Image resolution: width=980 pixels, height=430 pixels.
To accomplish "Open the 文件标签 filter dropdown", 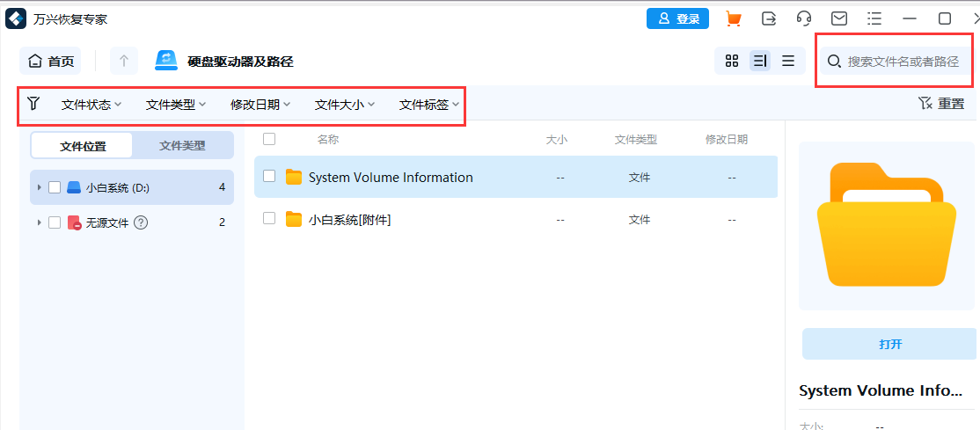I will point(429,105).
